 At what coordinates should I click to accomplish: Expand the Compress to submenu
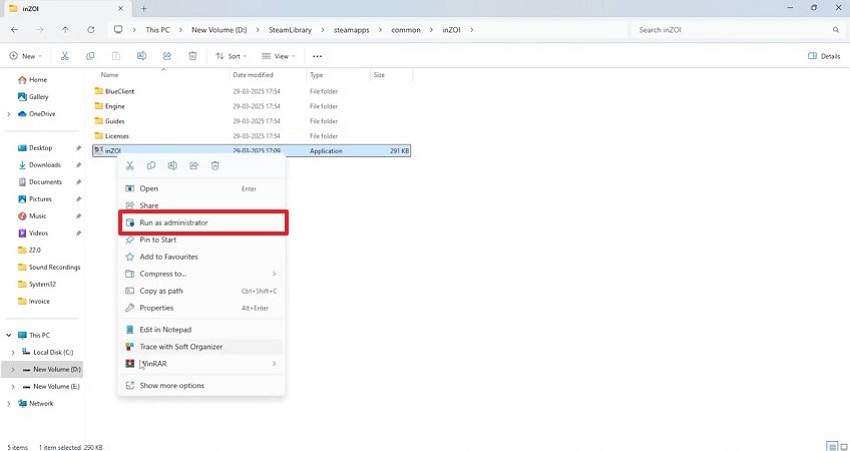pos(274,274)
